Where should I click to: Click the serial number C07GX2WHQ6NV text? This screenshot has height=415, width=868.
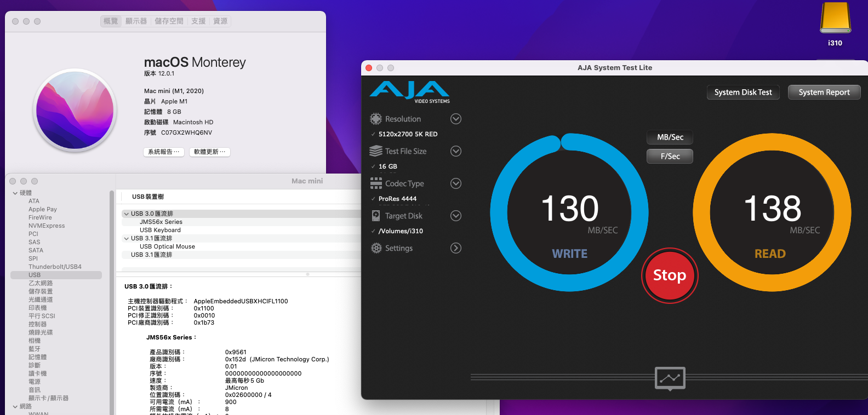186,132
